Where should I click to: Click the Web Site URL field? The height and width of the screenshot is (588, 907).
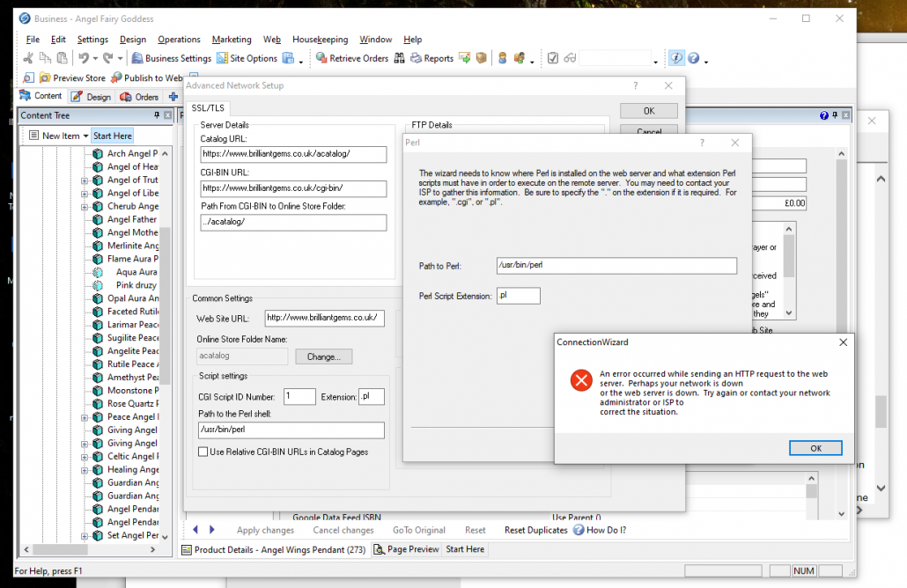(325, 318)
